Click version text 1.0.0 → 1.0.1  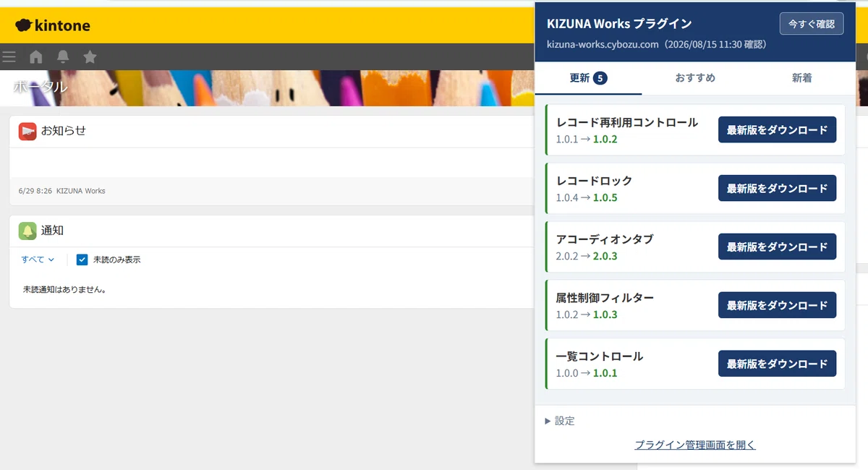[x=587, y=373]
